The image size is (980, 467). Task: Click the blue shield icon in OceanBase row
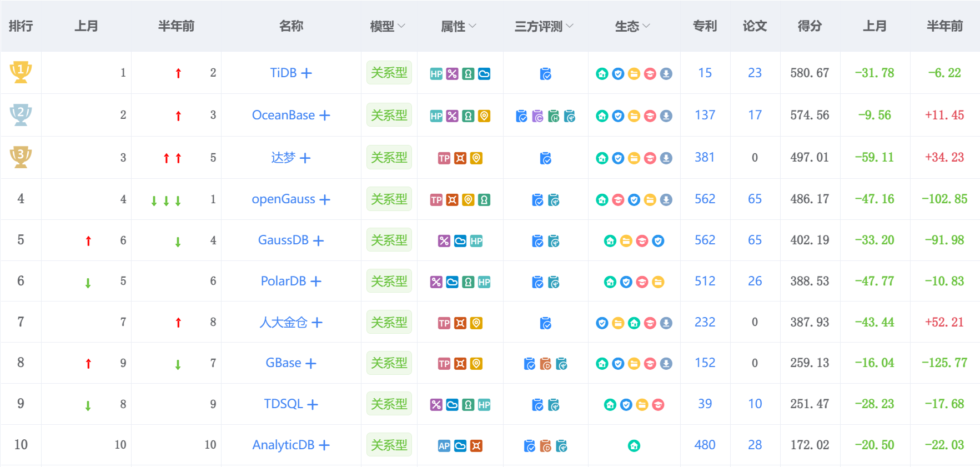618,116
